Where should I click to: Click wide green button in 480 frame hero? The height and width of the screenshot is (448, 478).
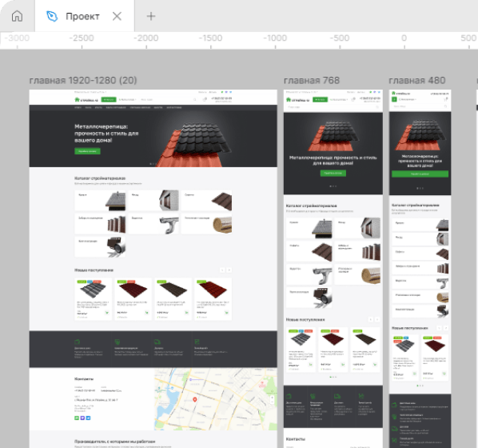coord(420,174)
